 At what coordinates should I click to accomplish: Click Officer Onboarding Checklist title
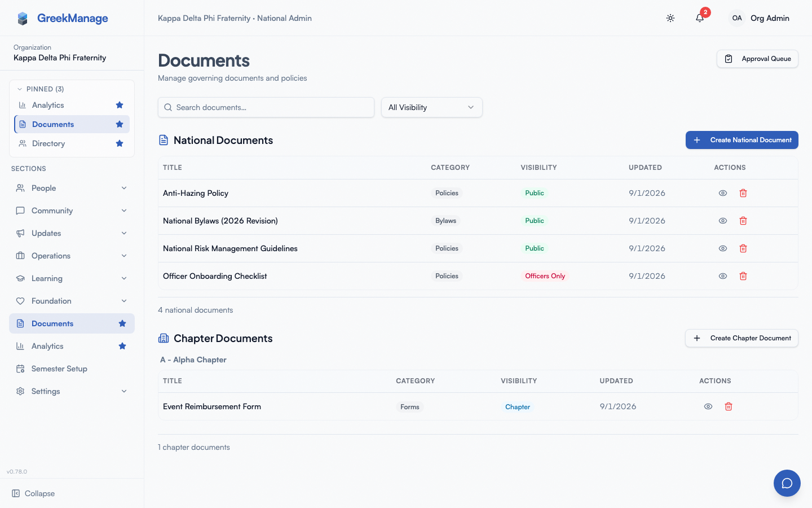pos(215,276)
